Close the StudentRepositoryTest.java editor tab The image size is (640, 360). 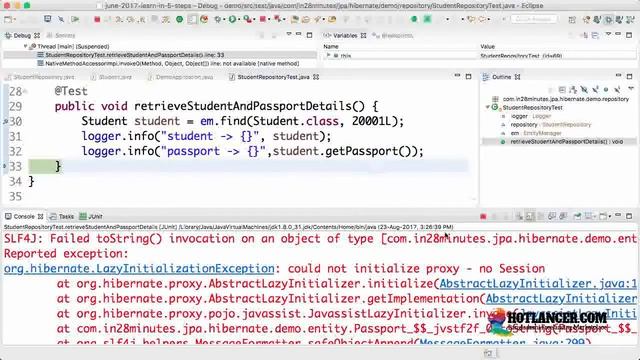click(316, 77)
